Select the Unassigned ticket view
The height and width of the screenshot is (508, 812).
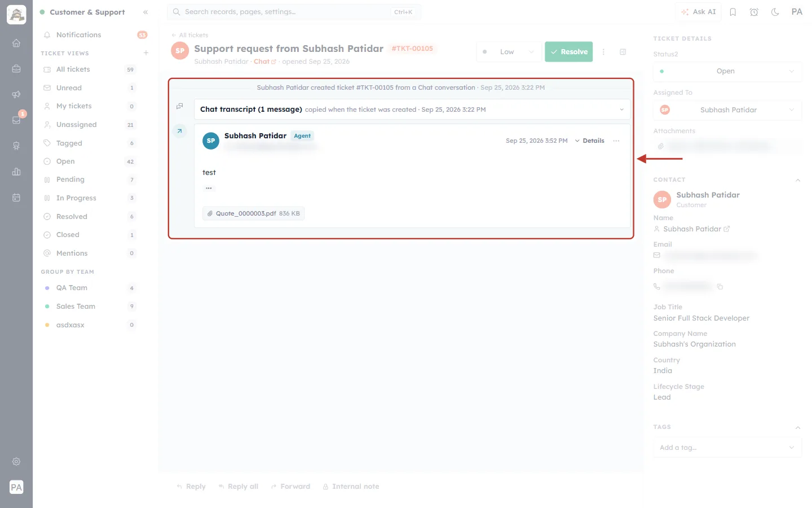point(89,125)
